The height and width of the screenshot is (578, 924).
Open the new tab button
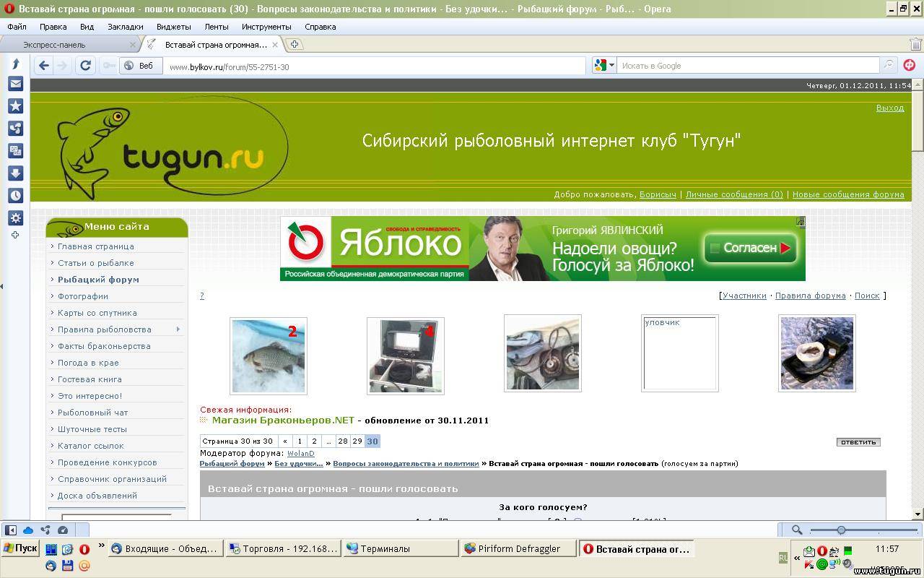pyautogui.click(x=295, y=44)
